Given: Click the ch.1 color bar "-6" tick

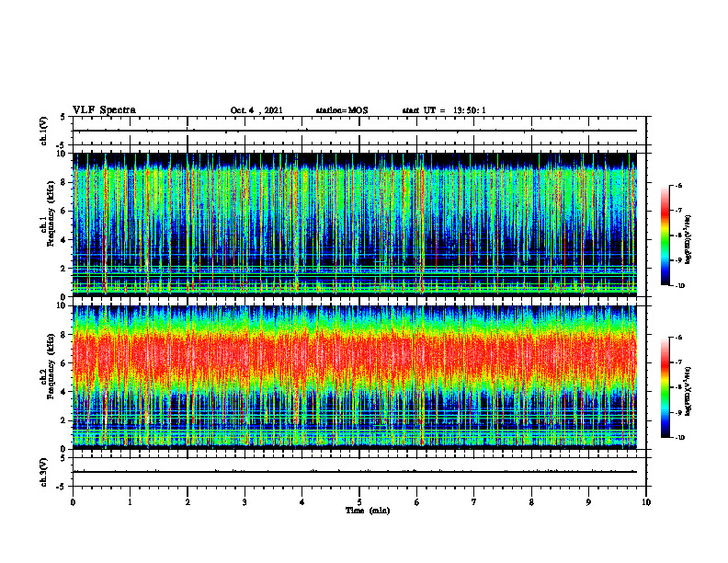Looking at the screenshot, I should pyautogui.click(x=678, y=185).
